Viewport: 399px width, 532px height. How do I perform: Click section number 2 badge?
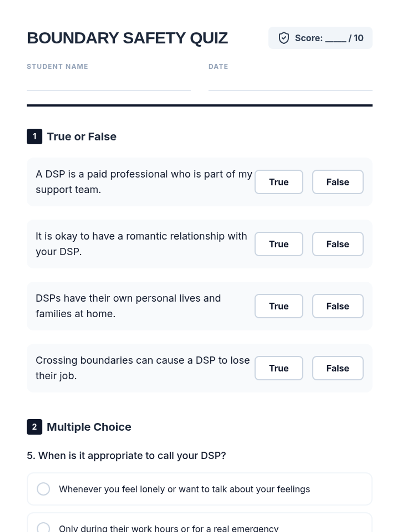[x=34, y=427]
